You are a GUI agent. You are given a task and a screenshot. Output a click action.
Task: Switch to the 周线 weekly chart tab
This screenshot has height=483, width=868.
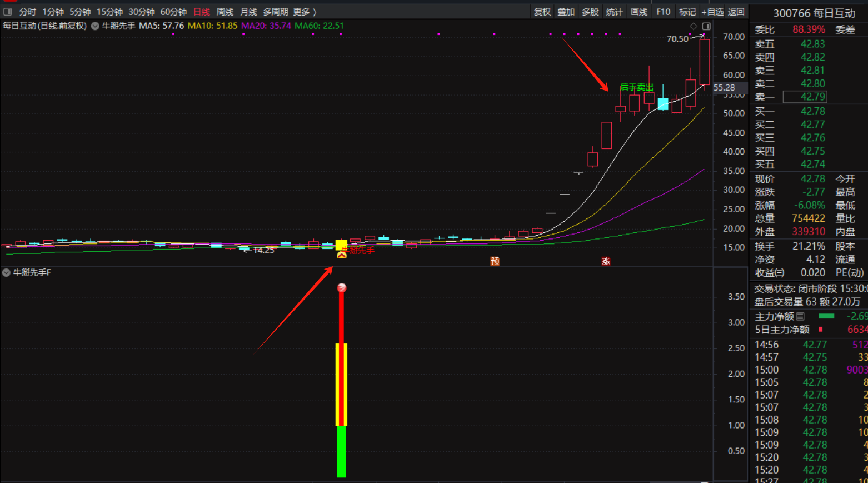[x=225, y=12]
